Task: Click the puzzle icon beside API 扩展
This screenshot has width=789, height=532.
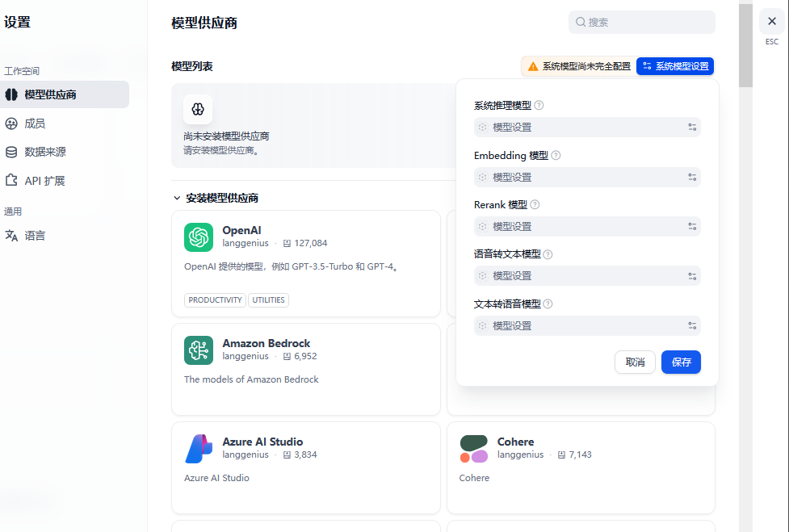Action: pos(11,180)
